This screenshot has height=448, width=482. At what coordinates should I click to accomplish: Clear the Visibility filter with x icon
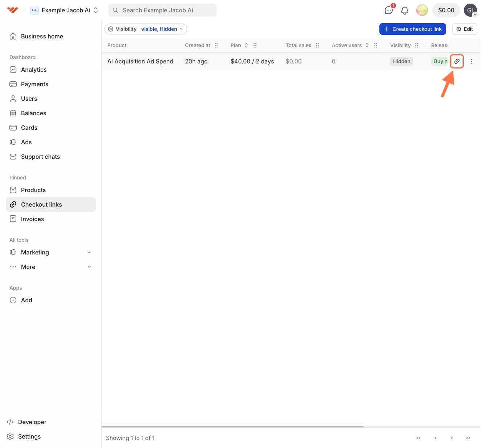(111, 29)
